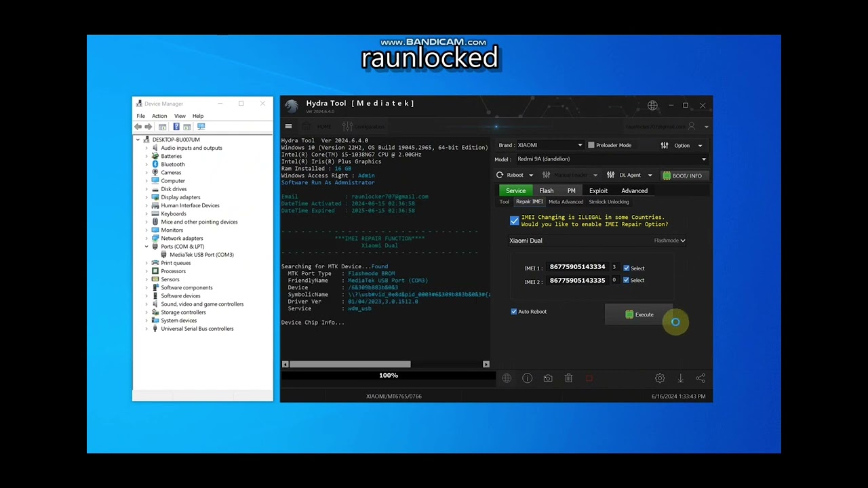Clear log with the trash icon
This screenshot has width=868, height=488.
click(x=568, y=378)
